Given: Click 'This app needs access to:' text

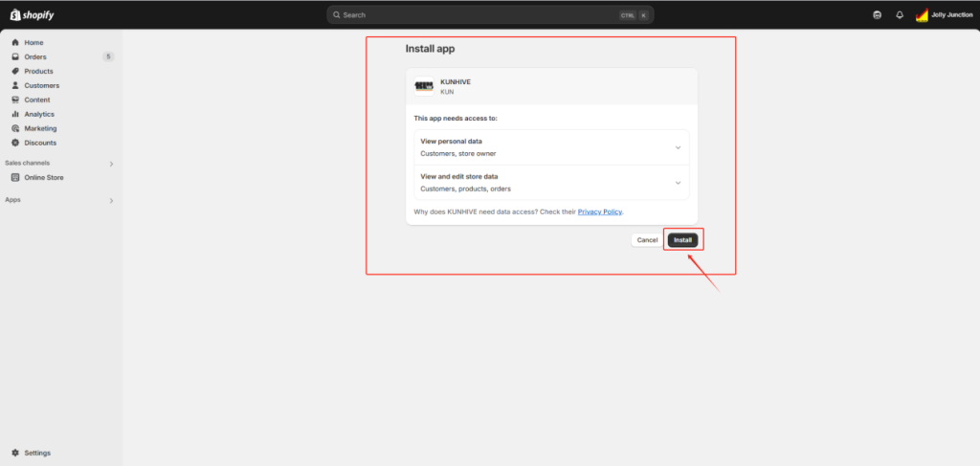Looking at the screenshot, I should pos(455,118).
